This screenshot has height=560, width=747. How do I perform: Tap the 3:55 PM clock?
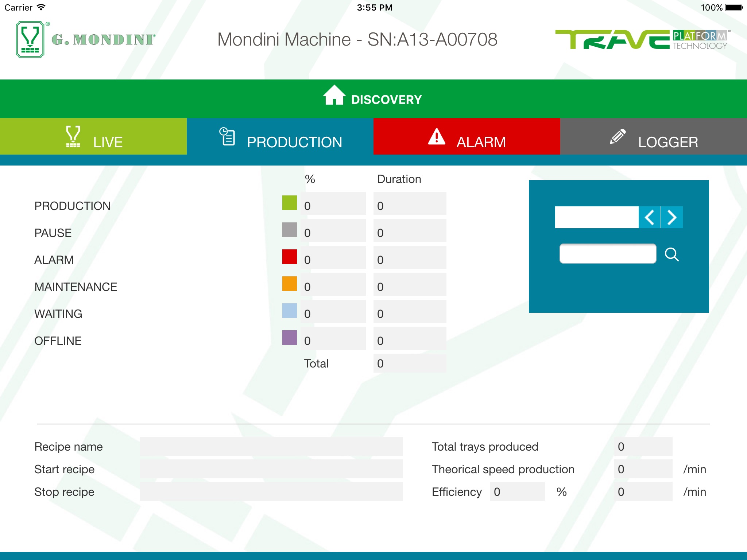tap(375, 8)
